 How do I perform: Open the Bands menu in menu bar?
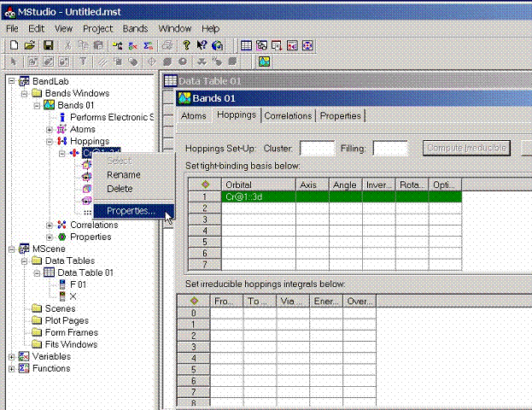pos(135,28)
